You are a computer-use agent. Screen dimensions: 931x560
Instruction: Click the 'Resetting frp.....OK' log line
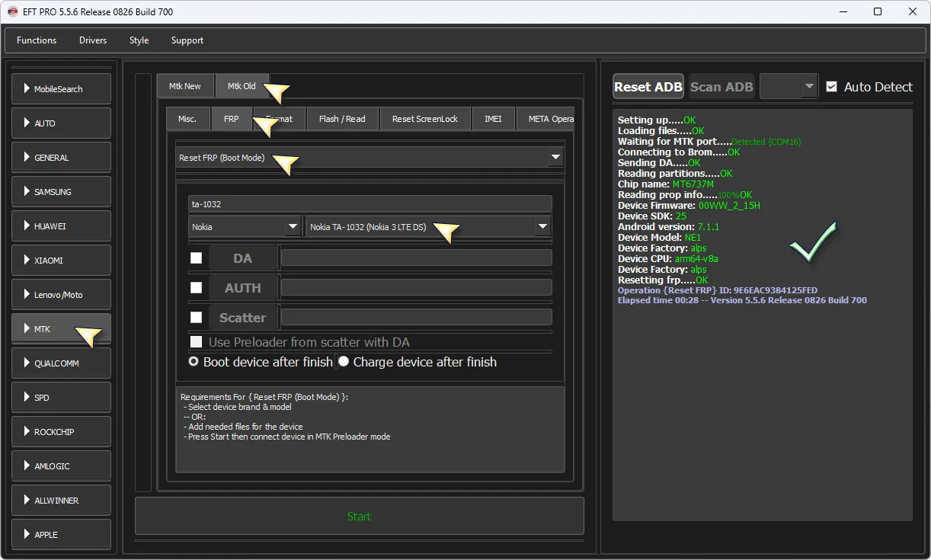pos(663,280)
